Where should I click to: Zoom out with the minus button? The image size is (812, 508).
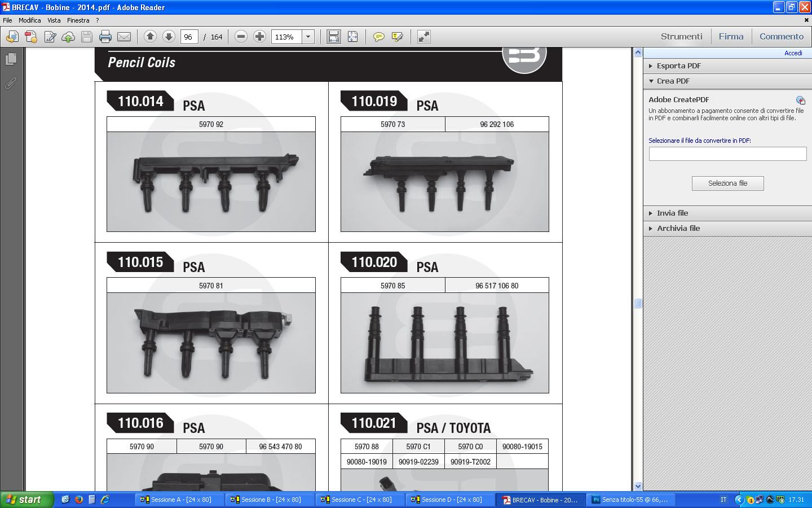click(241, 37)
